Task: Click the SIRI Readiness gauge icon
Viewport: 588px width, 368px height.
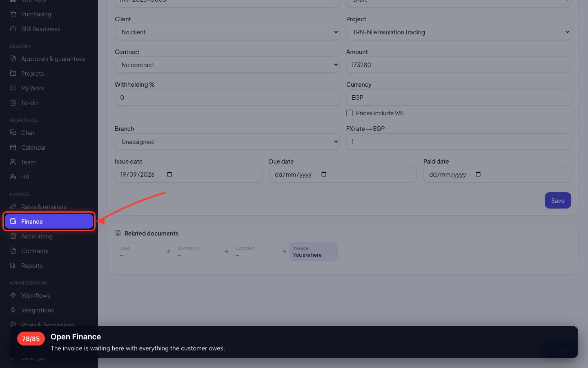Action: [x=13, y=29]
